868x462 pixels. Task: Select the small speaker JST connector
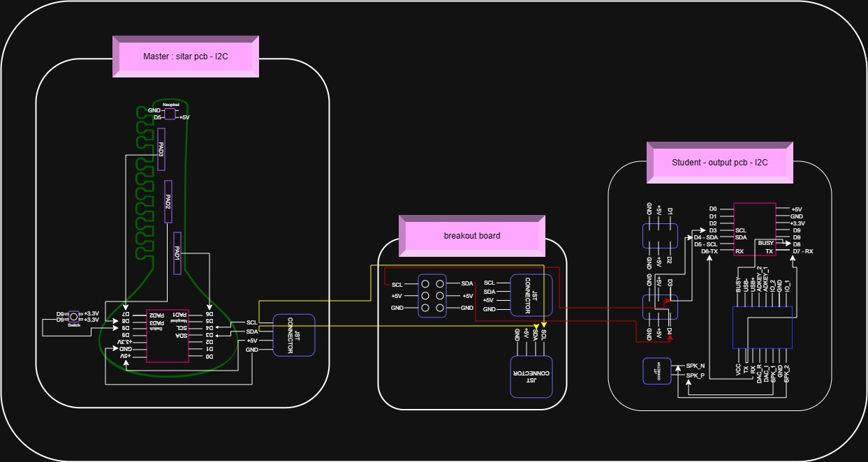(x=656, y=371)
